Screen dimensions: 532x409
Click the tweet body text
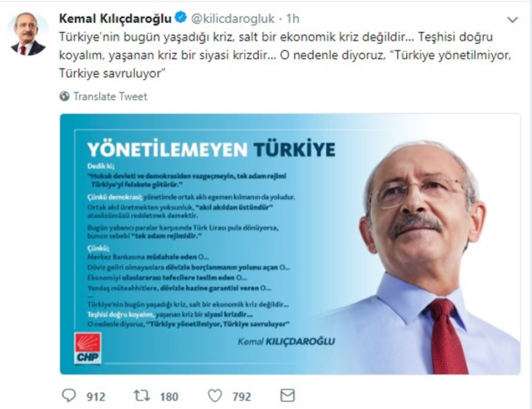pyautogui.click(x=285, y=55)
